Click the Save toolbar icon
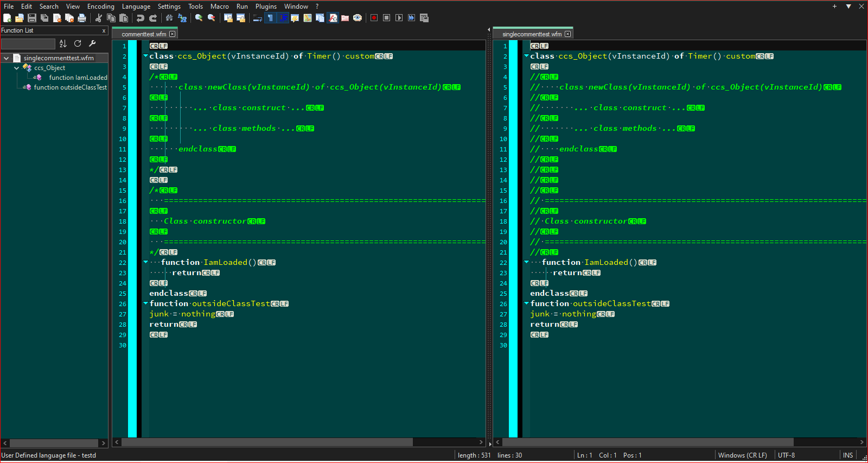 click(x=32, y=18)
